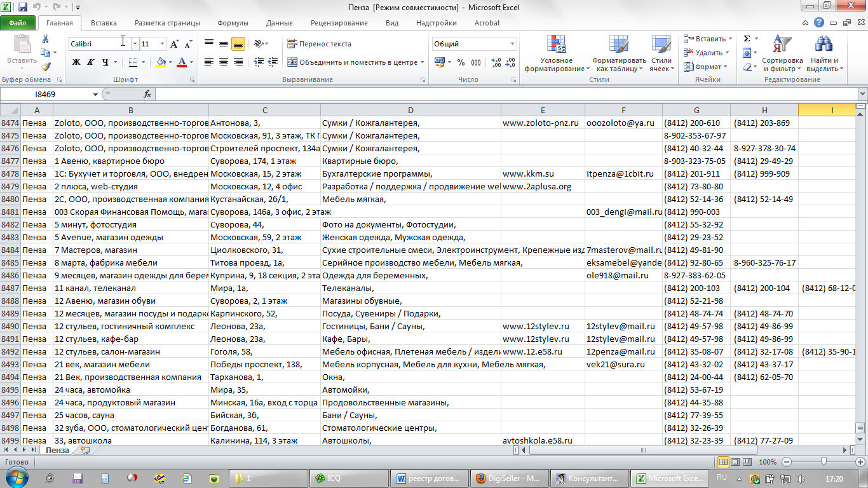Viewport: 868px width, 488px height.
Task: Toggle Bold (Ж) formatting
Action: pos(76,62)
